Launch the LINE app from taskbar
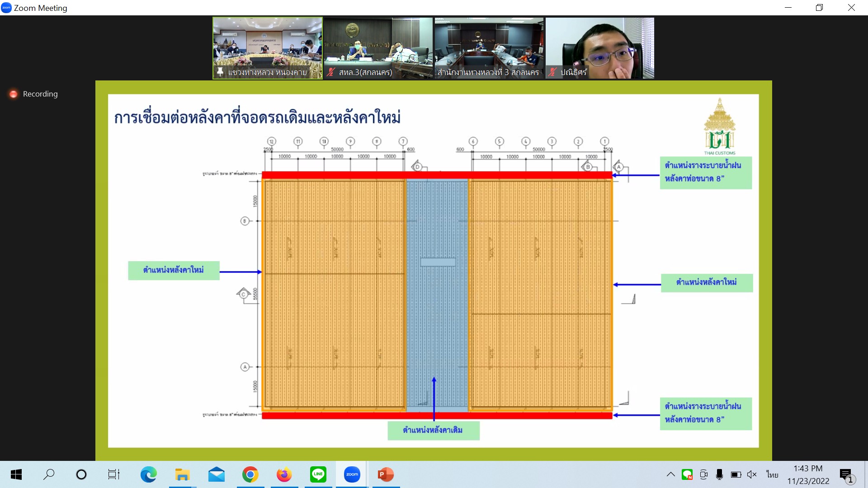The height and width of the screenshot is (488, 868). coord(318,474)
